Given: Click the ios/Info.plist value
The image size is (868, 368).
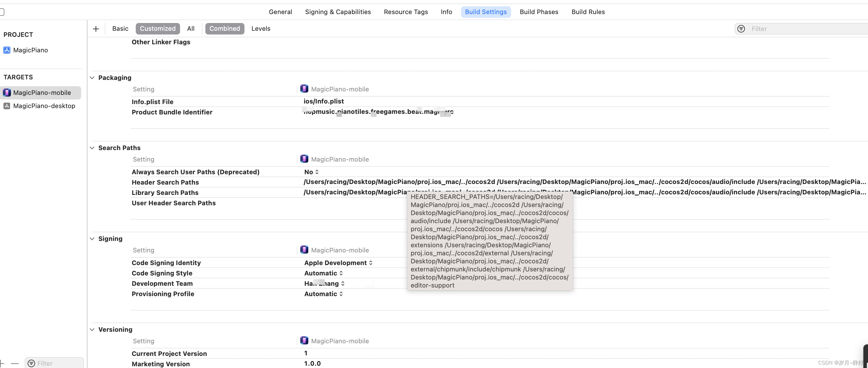Looking at the screenshot, I should (324, 101).
